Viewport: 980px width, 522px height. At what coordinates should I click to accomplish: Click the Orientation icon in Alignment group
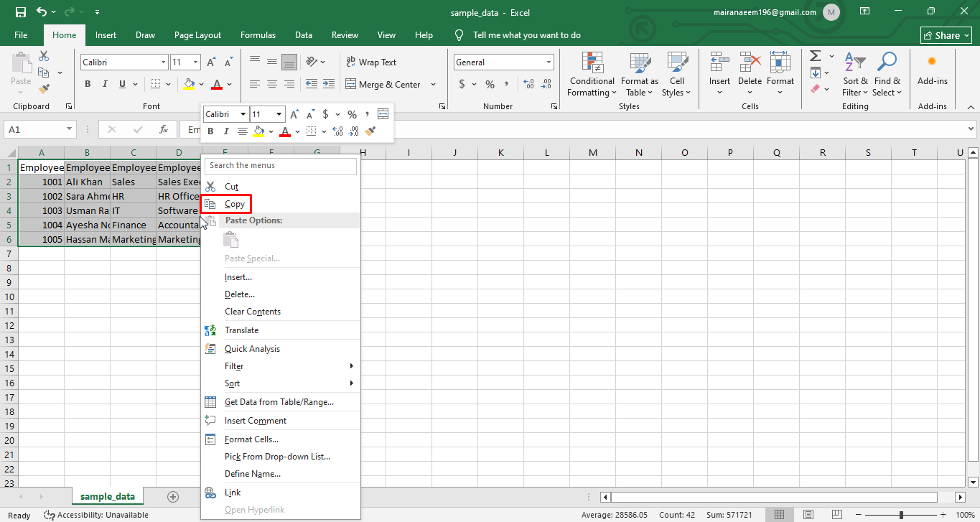(312, 62)
